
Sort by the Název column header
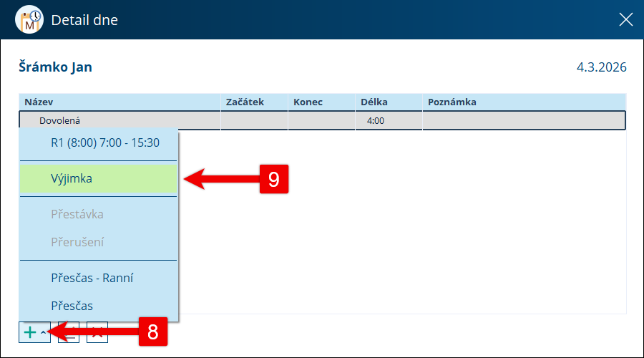(x=120, y=102)
